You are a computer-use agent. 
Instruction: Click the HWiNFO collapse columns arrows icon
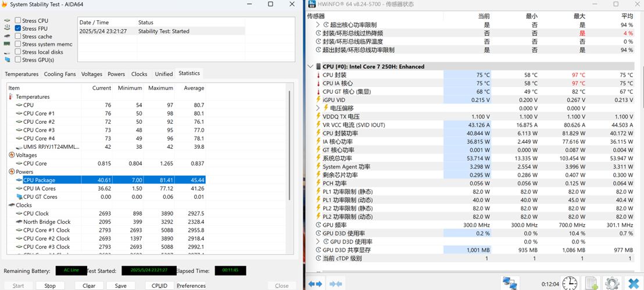(335, 284)
